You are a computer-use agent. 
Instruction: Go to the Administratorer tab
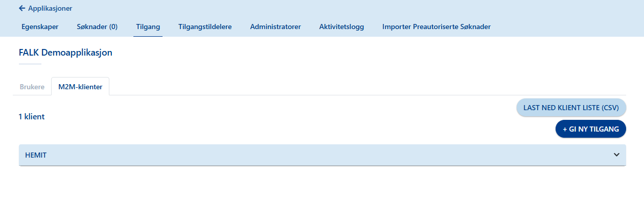[275, 27]
